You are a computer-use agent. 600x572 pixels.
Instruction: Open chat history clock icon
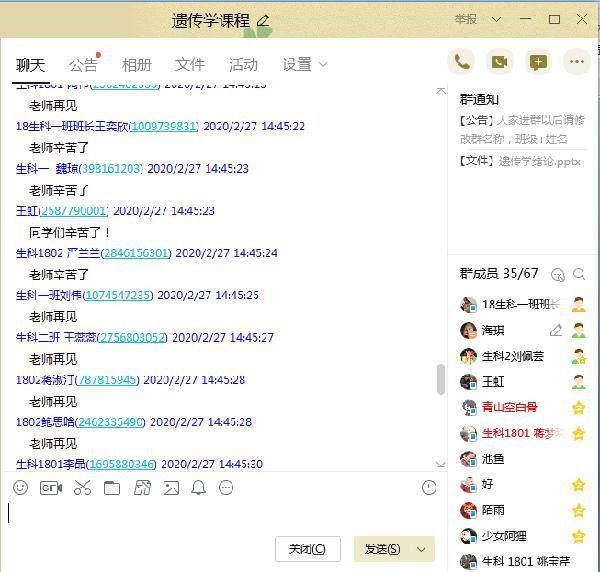click(429, 488)
